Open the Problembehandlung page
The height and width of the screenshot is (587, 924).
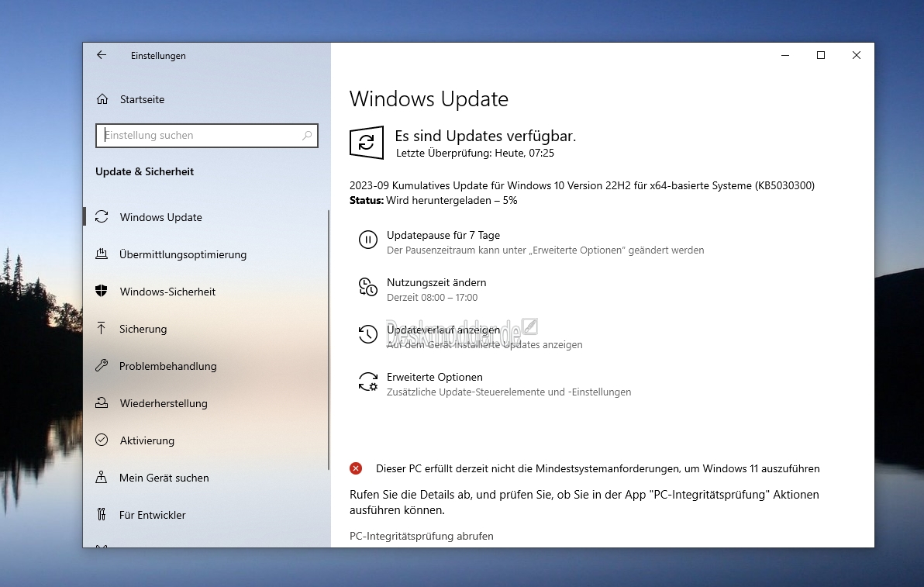point(168,365)
